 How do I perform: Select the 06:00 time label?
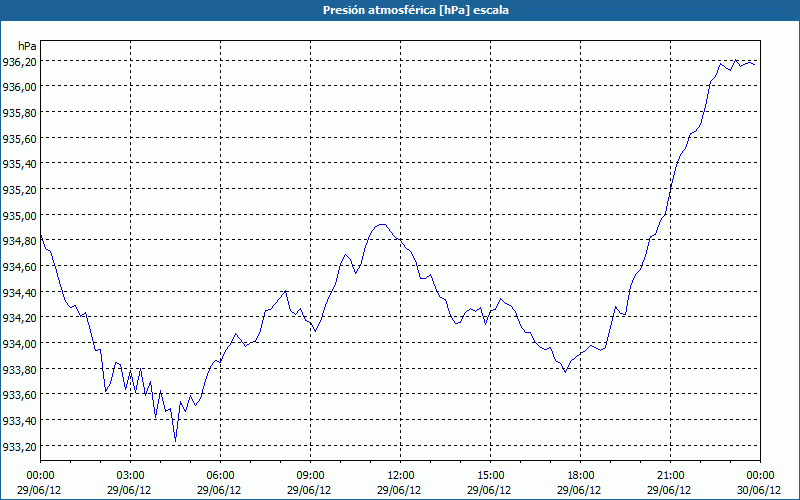pyautogui.click(x=220, y=476)
